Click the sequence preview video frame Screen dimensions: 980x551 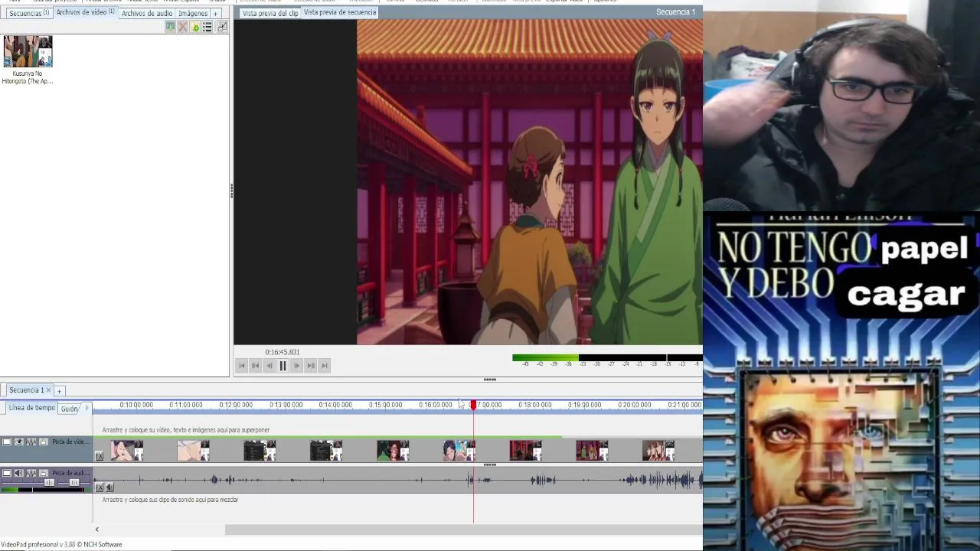tap(529, 182)
